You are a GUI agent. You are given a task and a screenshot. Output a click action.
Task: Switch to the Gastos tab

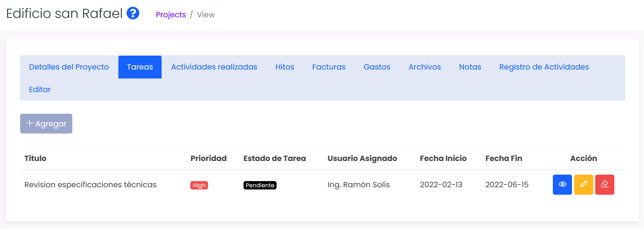tap(377, 67)
